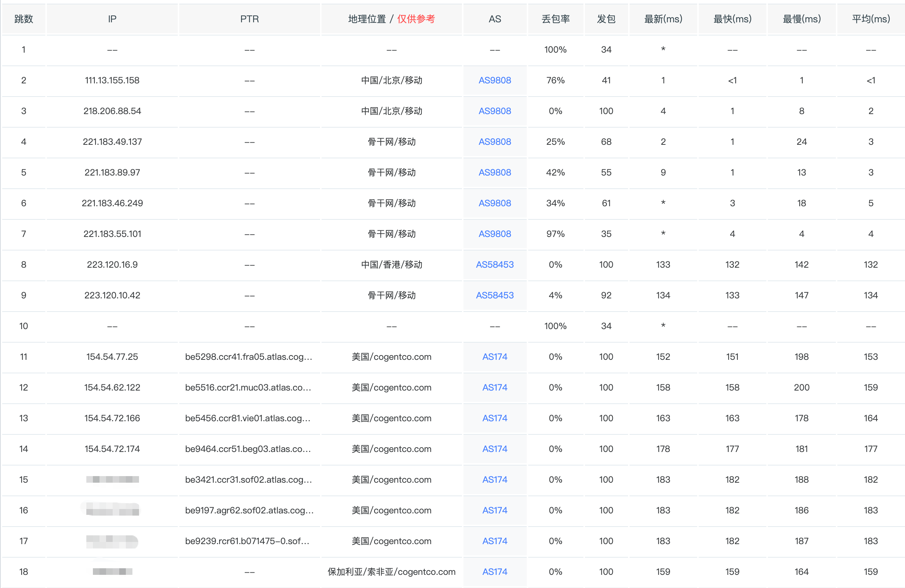
Task: Open AS58453 link in hop 9 row
Action: [x=494, y=295]
